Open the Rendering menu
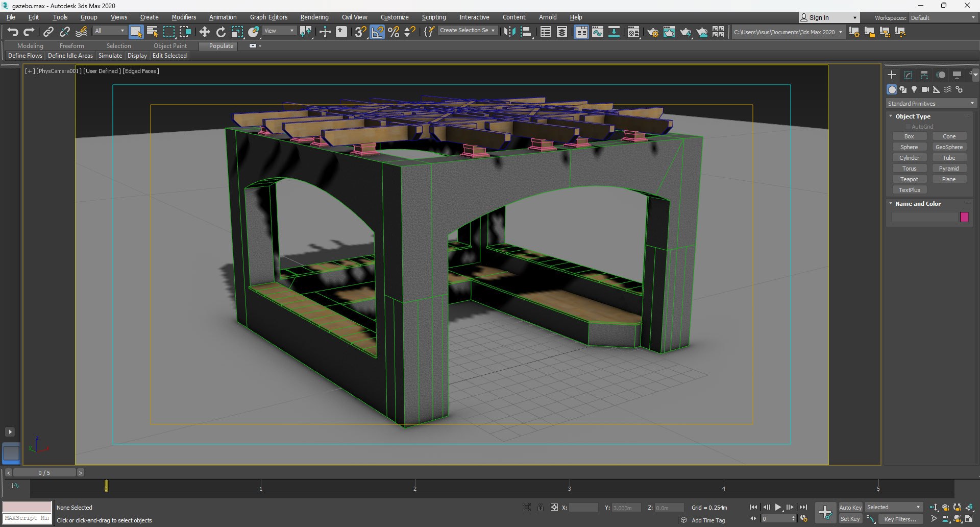Screen dimensions: 980x527 (314, 17)
